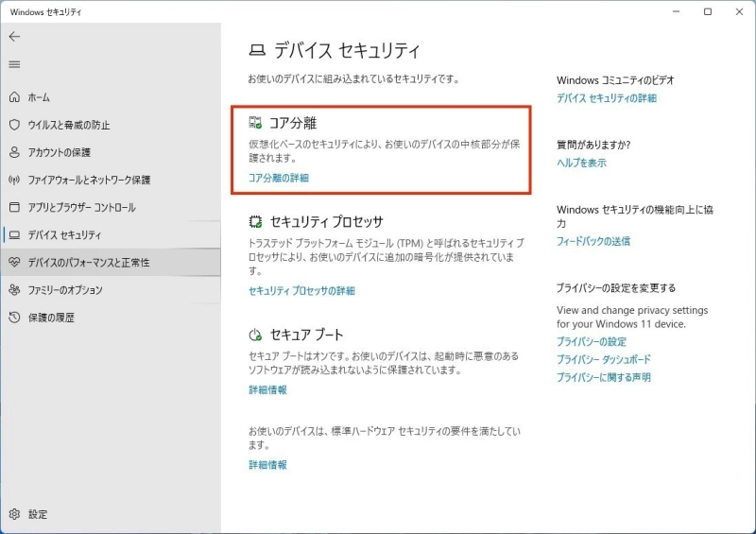
Task: Click the shield icon for virus protection
Action: [x=14, y=125]
